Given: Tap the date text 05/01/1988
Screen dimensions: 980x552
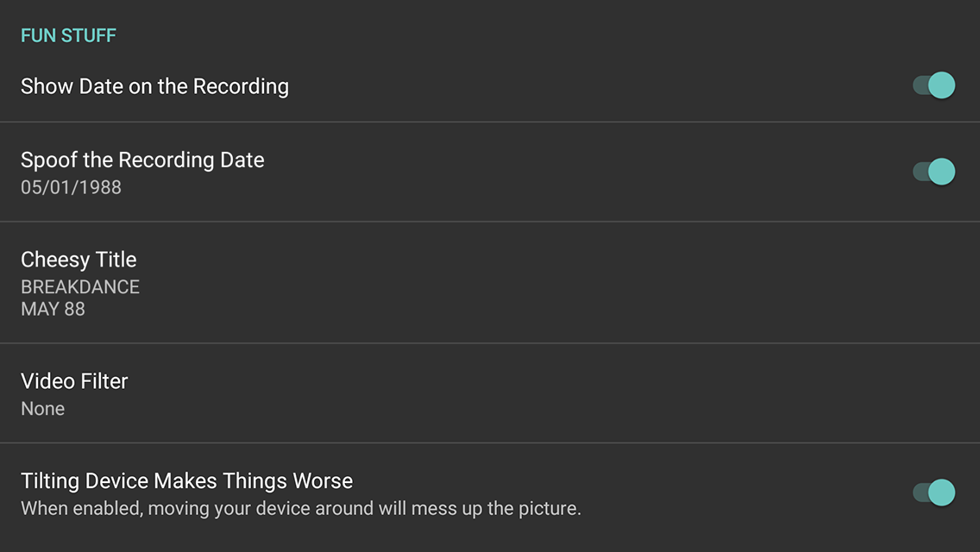Looking at the screenshot, I should tap(71, 187).
